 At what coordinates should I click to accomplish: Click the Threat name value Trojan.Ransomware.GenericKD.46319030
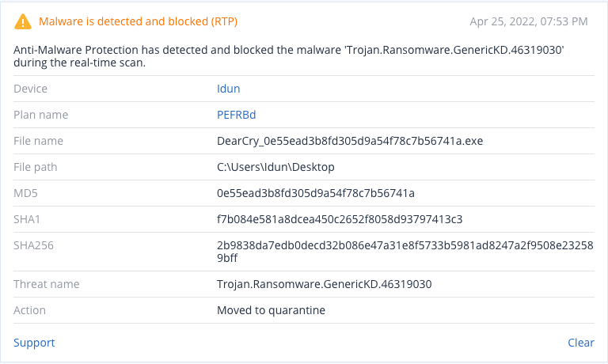pyautogui.click(x=324, y=284)
